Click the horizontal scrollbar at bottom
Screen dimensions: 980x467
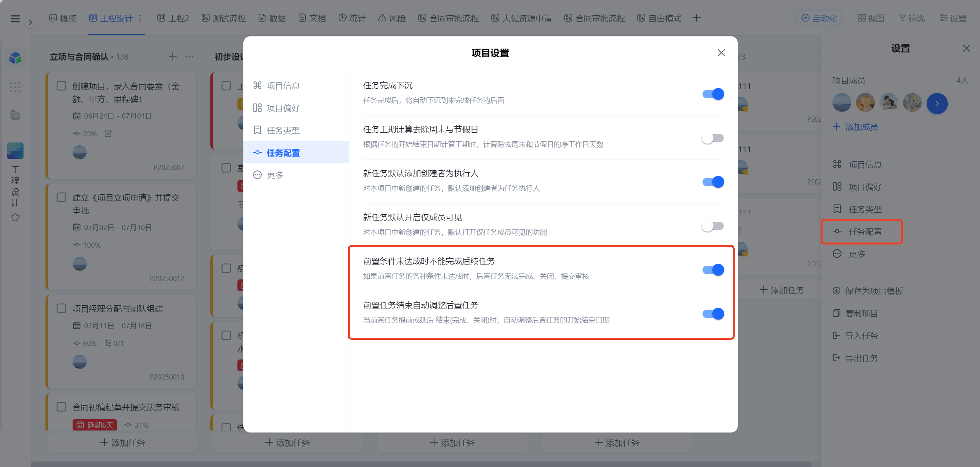(x=421, y=464)
